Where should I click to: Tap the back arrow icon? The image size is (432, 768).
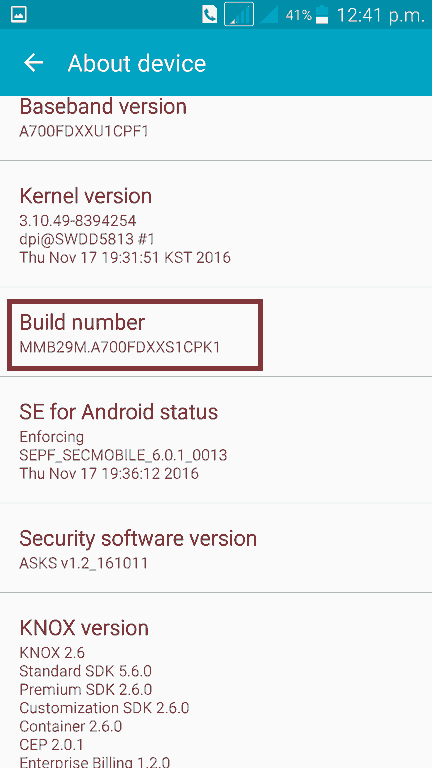33,63
